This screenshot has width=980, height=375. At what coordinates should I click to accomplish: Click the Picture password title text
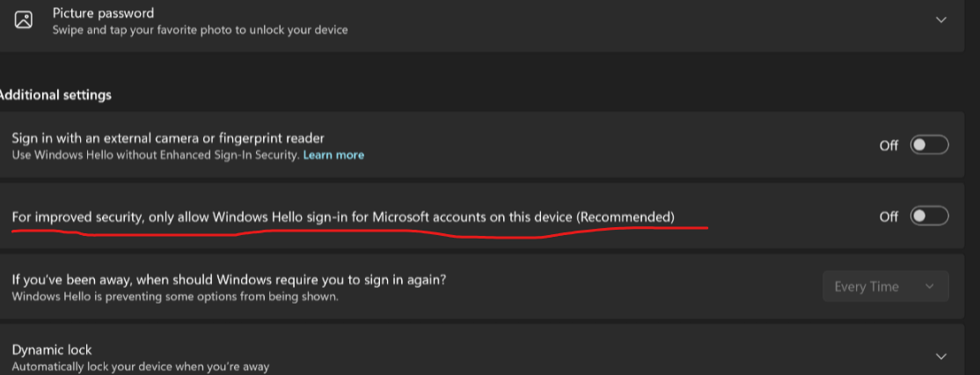click(103, 13)
